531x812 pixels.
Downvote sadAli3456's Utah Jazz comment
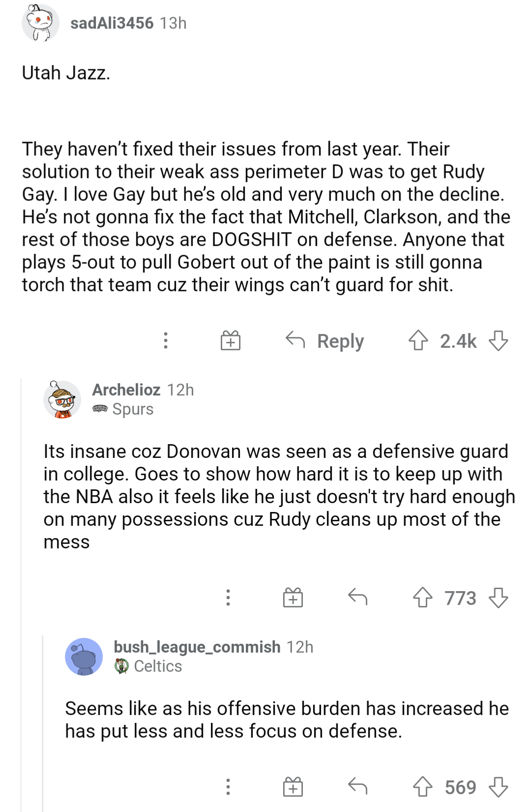[x=498, y=340]
